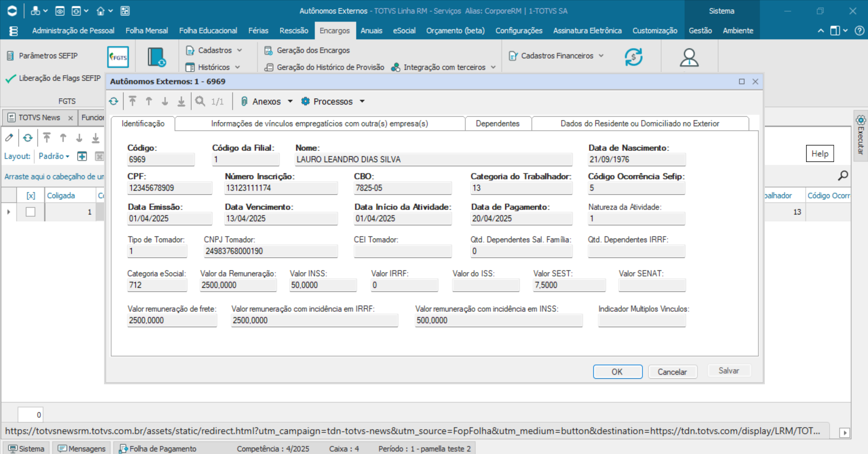Open the hamburger menu icon left of Administração
Image resolution: width=868 pixels, height=454 pixels.
pos(14,31)
